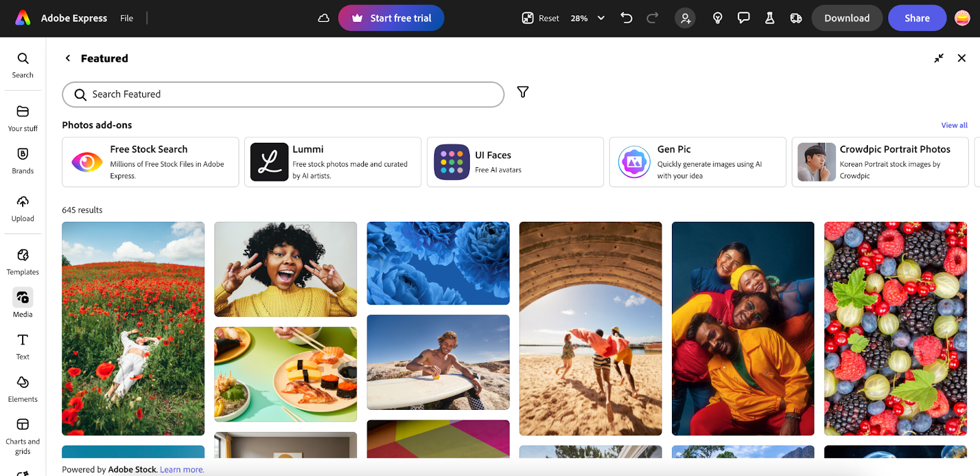Open the comments speech bubble
This screenshot has height=476, width=980.
[744, 18]
